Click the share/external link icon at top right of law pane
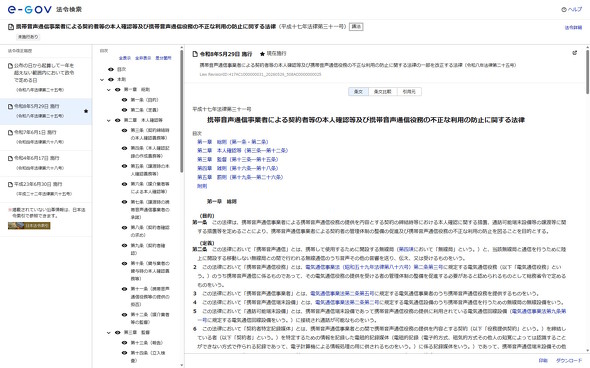Viewport: 590px width, 368px height. [x=575, y=53]
